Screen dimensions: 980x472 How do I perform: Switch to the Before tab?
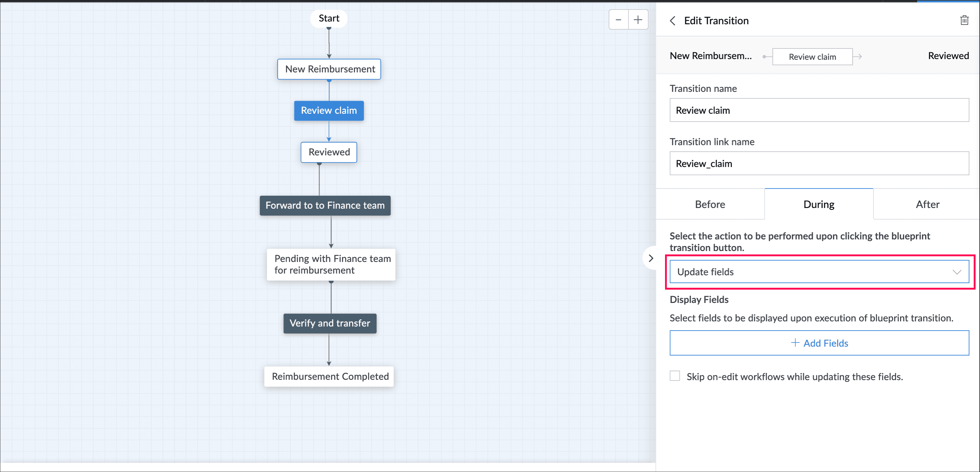click(x=709, y=204)
